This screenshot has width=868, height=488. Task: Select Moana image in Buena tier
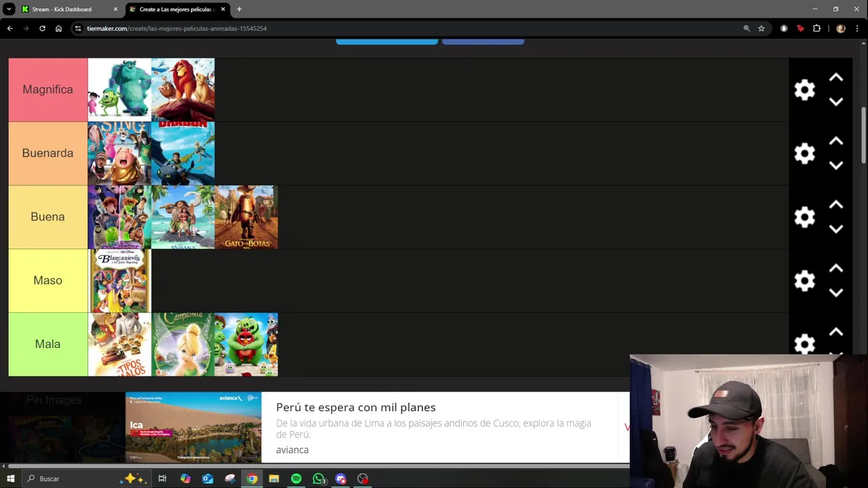click(182, 217)
